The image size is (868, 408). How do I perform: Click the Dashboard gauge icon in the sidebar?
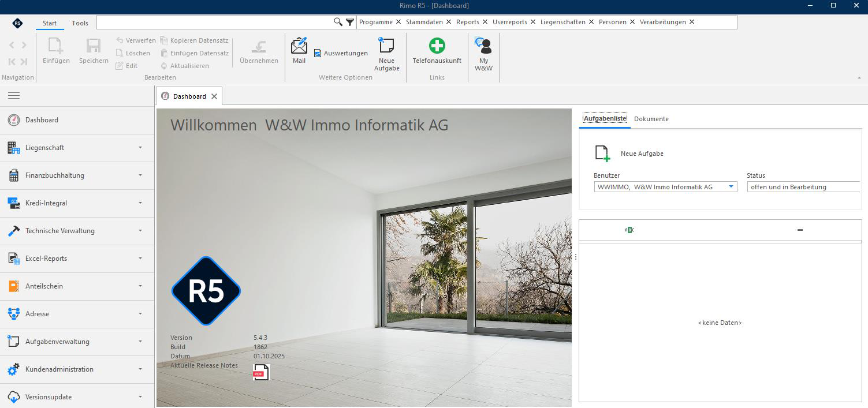coord(14,120)
